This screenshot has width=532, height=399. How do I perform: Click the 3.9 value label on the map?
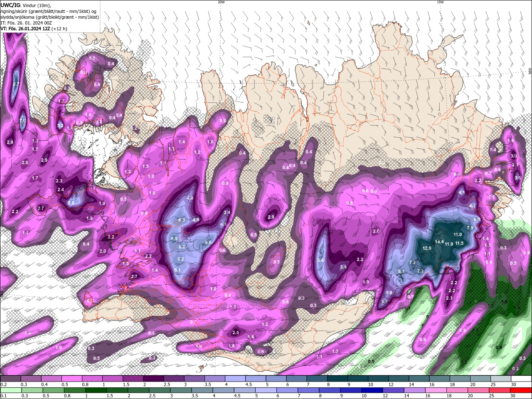coord(389,293)
